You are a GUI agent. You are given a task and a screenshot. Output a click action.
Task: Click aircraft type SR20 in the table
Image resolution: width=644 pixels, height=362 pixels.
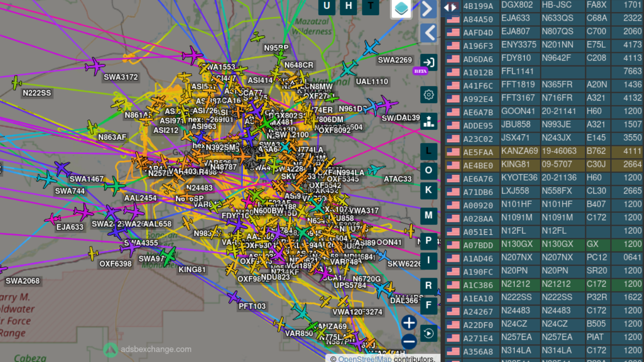(x=596, y=271)
